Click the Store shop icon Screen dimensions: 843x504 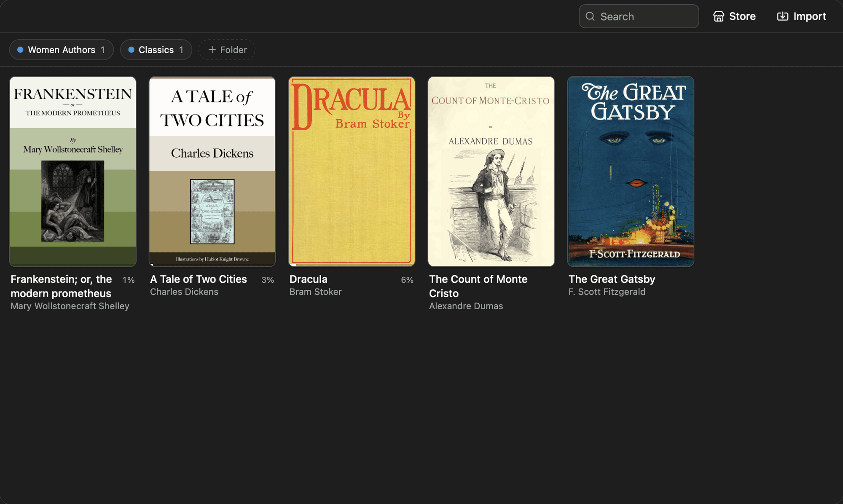719,16
